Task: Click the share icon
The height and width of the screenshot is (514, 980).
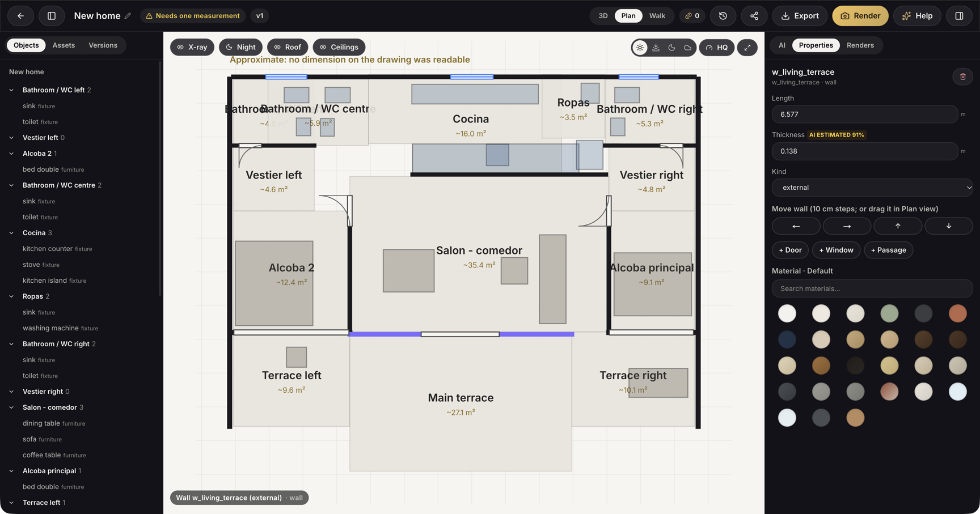Action: pos(754,16)
